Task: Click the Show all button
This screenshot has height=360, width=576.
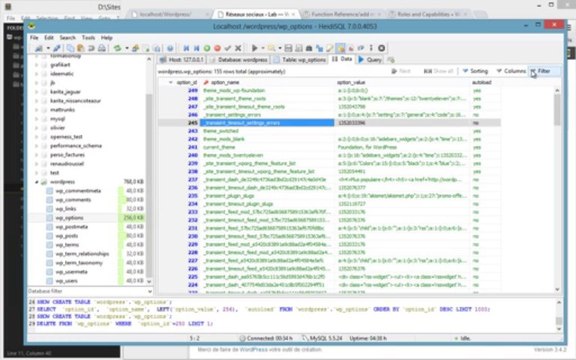Action: [438, 71]
